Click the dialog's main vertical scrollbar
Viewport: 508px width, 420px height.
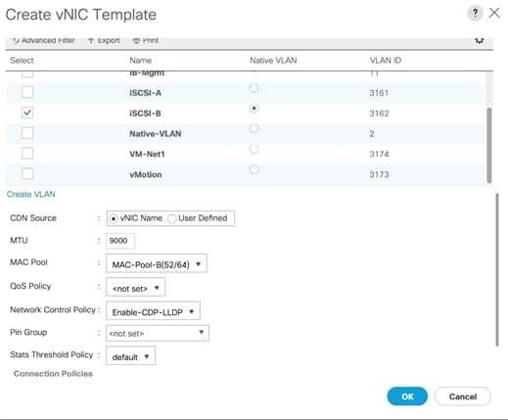pos(497,269)
